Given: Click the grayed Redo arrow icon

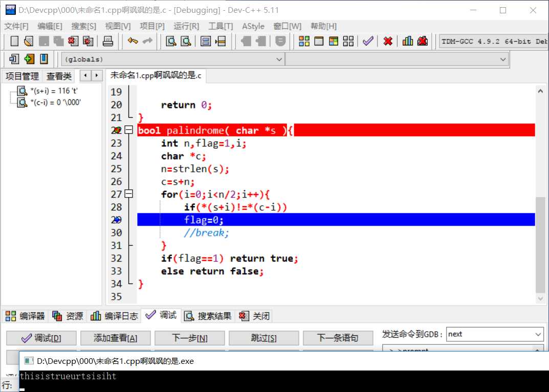Looking at the screenshot, I should click(147, 41).
